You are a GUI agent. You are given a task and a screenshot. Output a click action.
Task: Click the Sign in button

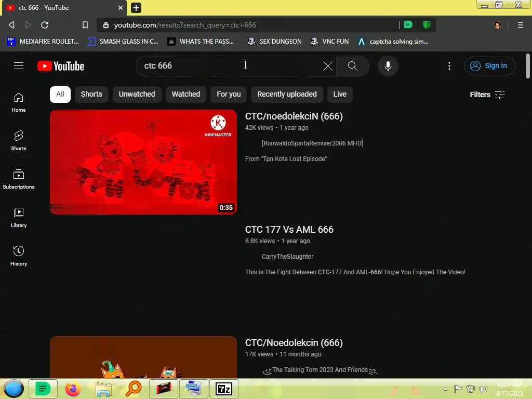tap(489, 66)
